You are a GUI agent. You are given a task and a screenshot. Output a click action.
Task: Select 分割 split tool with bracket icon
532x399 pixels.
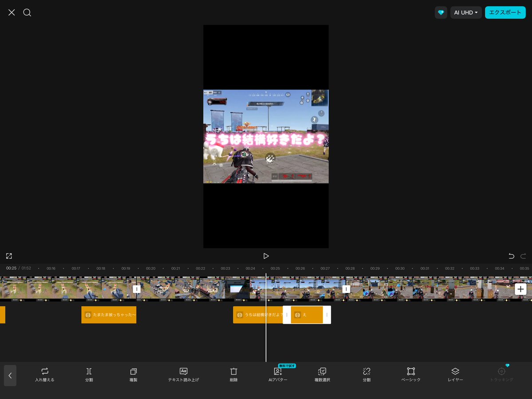coord(89,375)
